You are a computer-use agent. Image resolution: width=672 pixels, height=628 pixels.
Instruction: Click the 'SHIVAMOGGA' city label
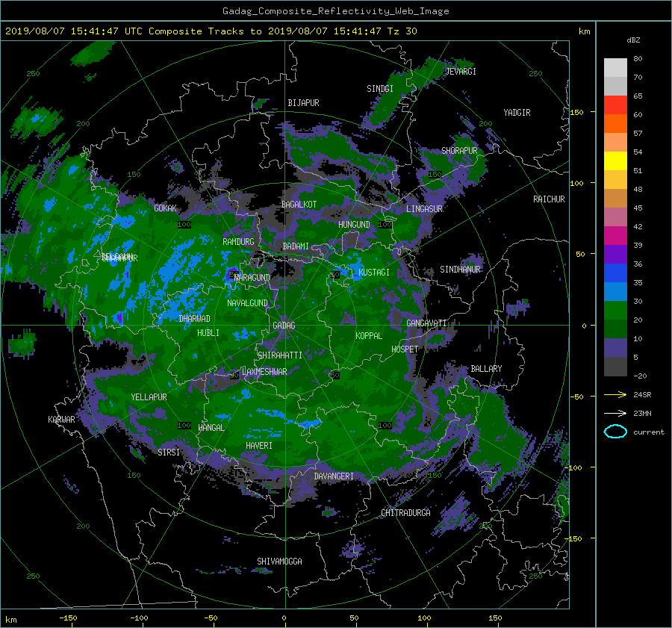[279, 562]
